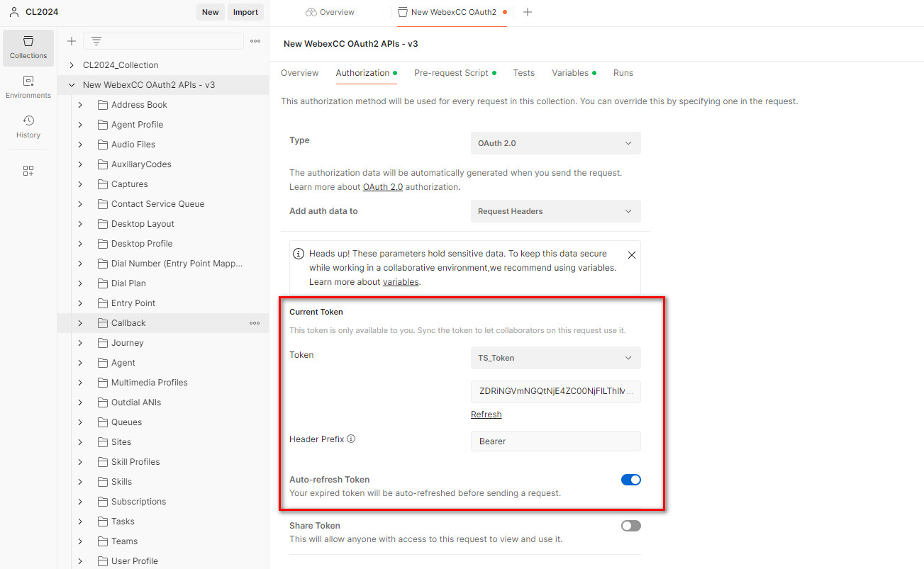Select the Authorization tab

(366, 73)
